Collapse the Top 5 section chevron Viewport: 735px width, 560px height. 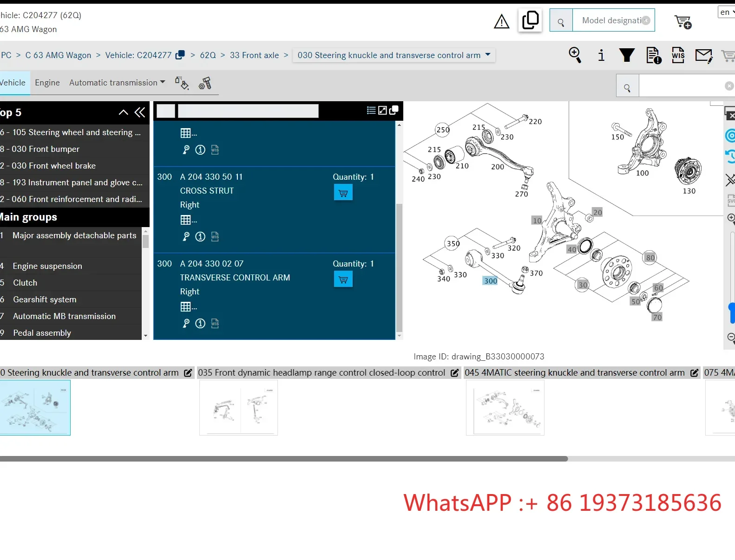(x=123, y=112)
